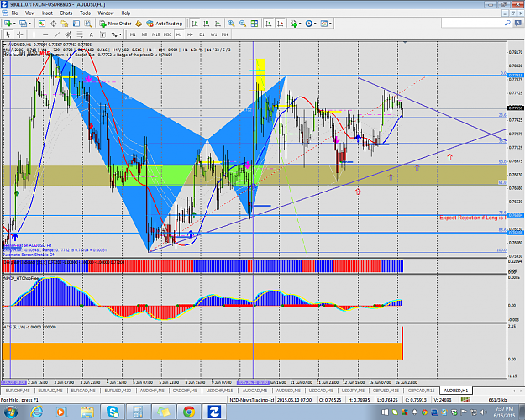
Task: Switch timeframe to D1
Action: pos(202,34)
